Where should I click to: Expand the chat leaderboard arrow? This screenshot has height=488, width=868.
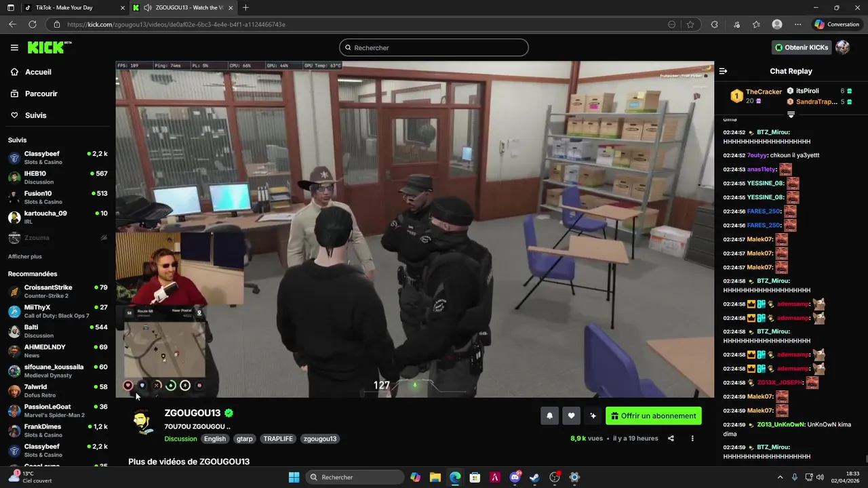791,115
